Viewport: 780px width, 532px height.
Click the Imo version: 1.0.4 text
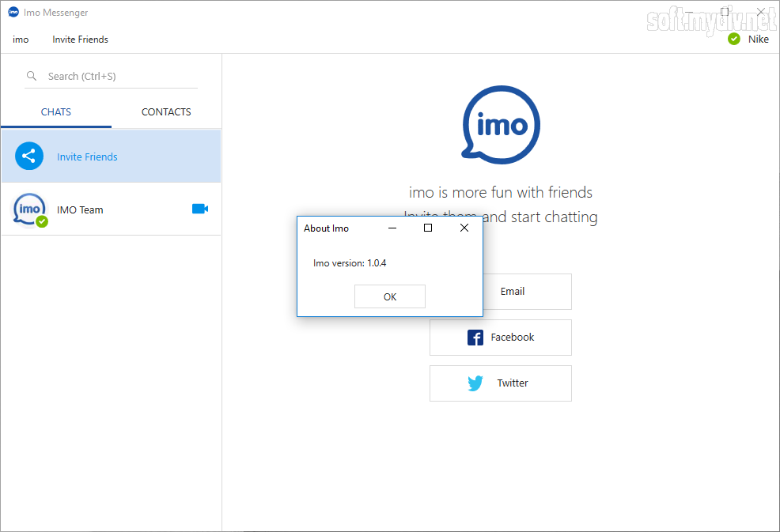coord(350,263)
